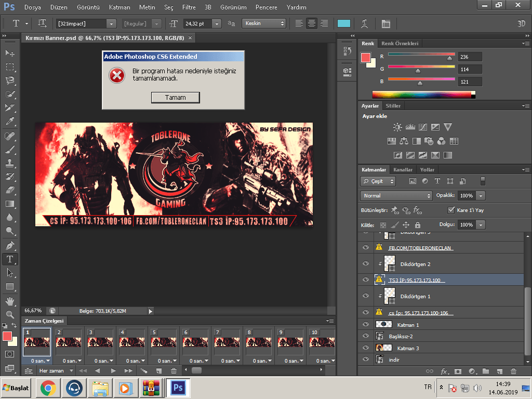Viewport: 532px width, 399px height.
Task: Hide the Dikdörtgen 2 layer
Action: [365, 263]
